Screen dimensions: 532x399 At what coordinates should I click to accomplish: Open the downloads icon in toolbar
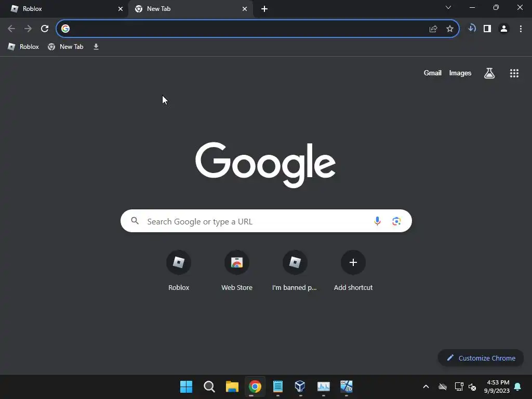point(471,28)
